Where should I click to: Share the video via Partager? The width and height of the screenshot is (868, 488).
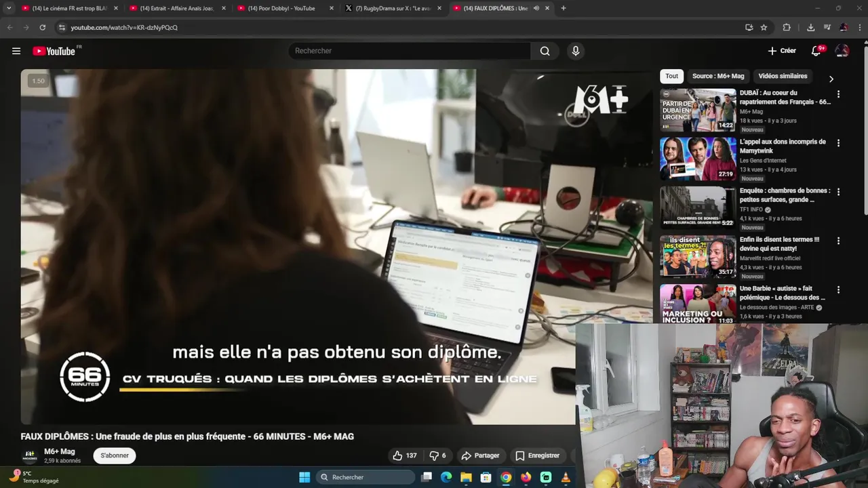click(480, 455)
